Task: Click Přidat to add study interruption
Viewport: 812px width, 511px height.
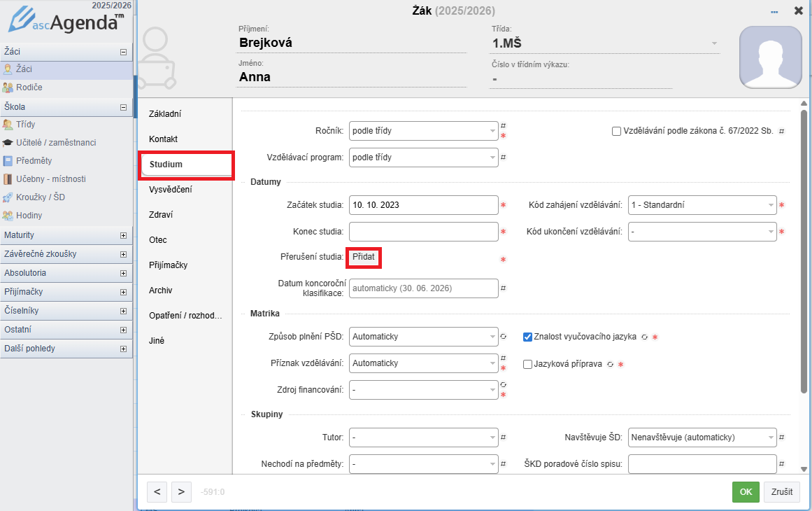Action: point(364,258)
